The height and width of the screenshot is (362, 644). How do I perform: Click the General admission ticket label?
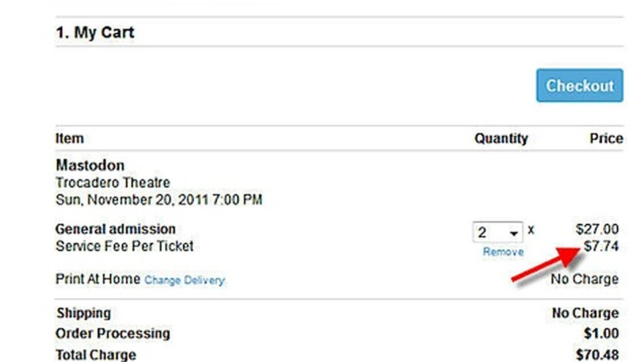click(x=115, y=229)
